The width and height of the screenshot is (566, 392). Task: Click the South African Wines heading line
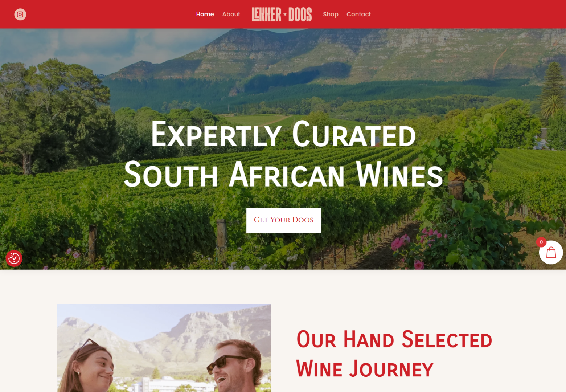[x=283, y=174]
